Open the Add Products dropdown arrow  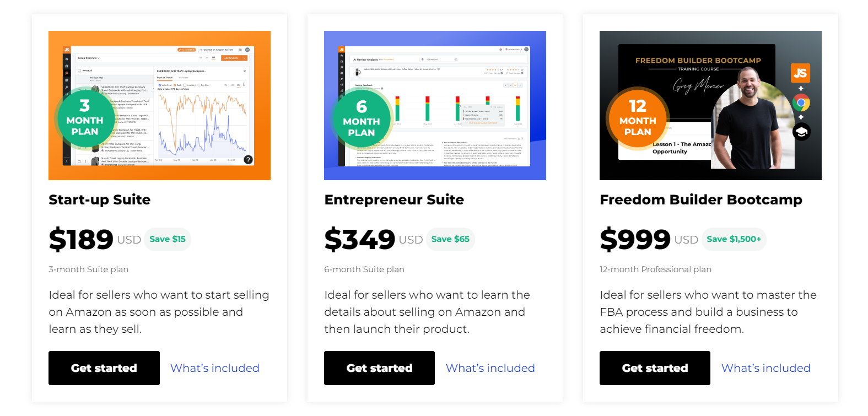click(x=244, y=58)
